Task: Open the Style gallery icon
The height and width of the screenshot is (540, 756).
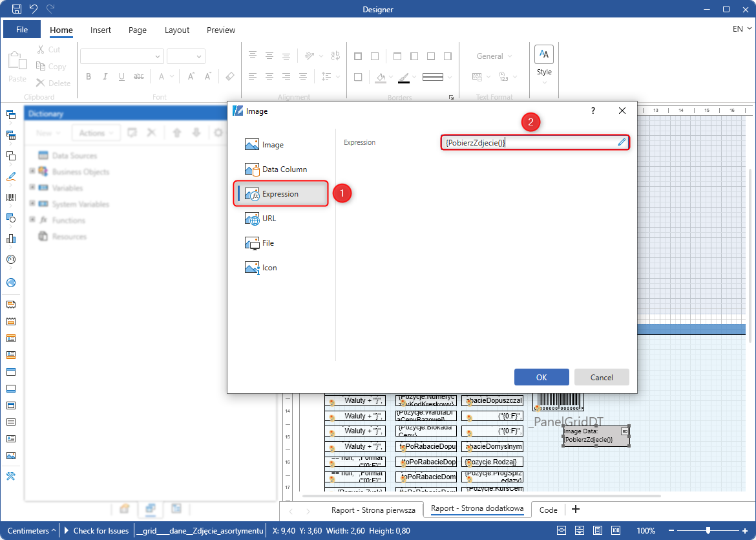Action: tap(544, 54)
